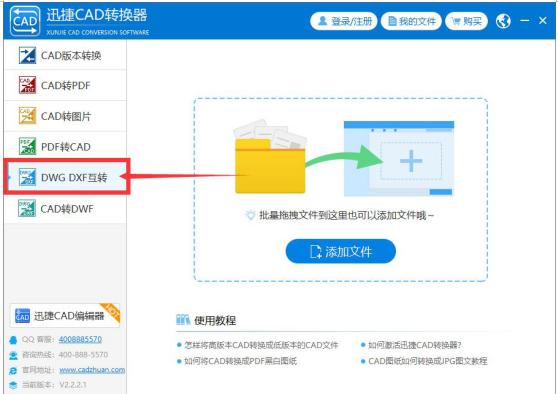Open the CAD转DWF icon

[x=27, y=208]
